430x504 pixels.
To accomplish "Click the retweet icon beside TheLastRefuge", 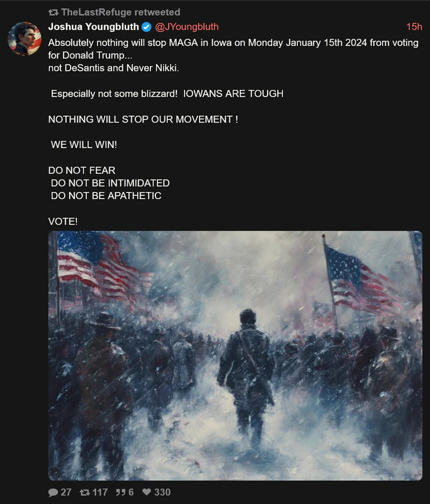I will [54, 13].
